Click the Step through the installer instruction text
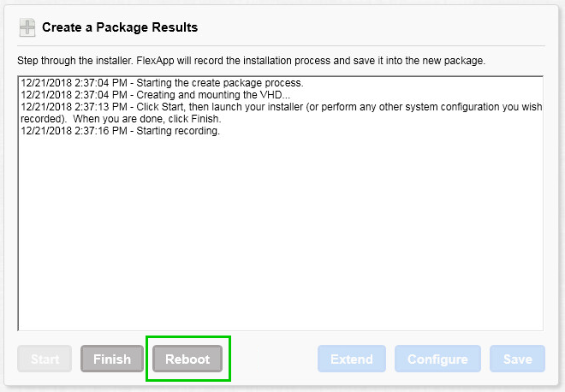Viewport: 565px width, 392px height. 251,61
